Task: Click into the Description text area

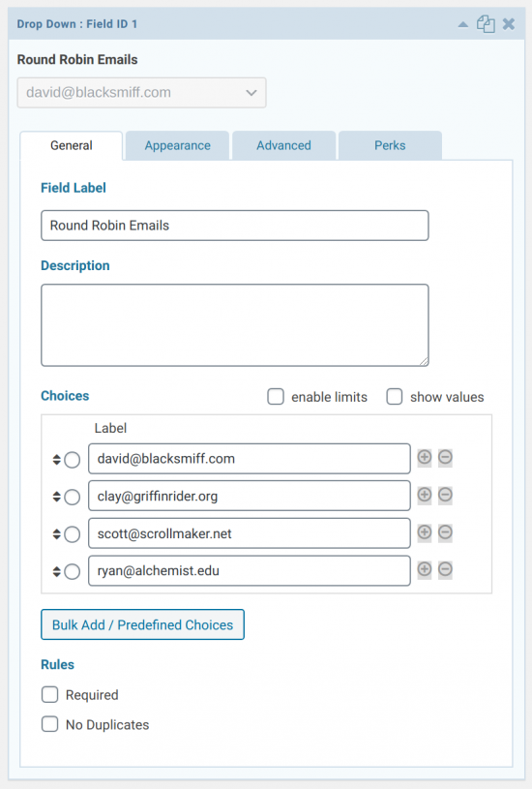Action: pos(235,325)
